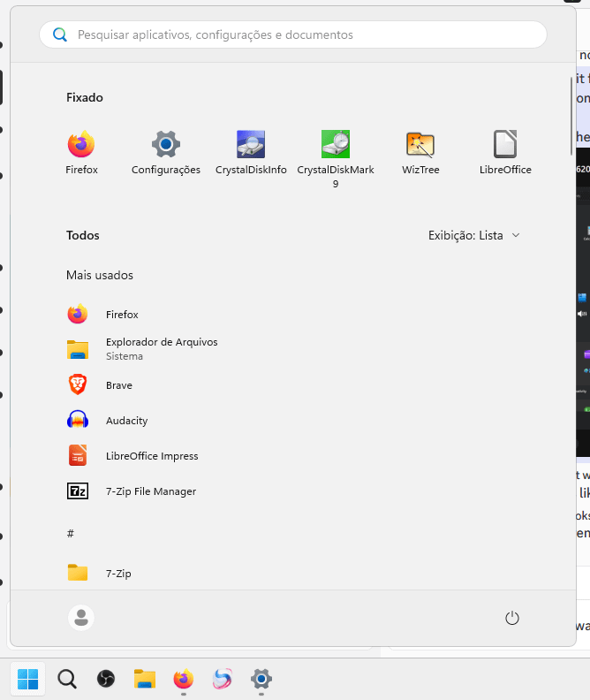The width and height of the screenshot is (590, 700).
Task: Launch CrystalDiskMark 9 pinned app
Action: [336, 144]
